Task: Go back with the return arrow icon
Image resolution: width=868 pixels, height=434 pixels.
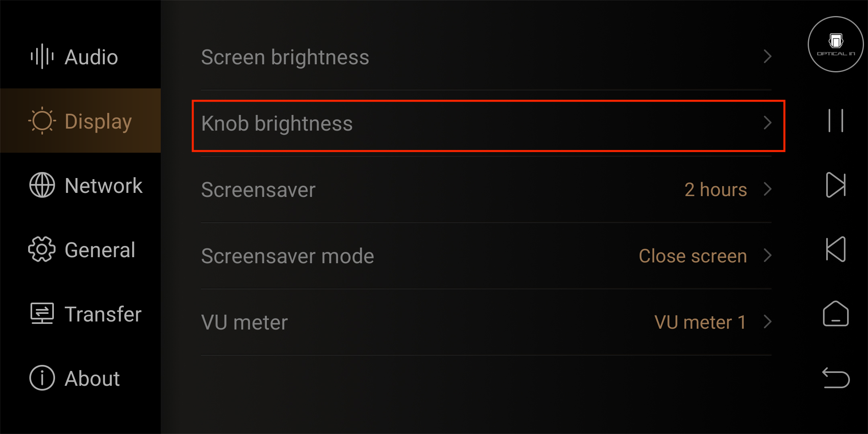Action: coord(836,378)
